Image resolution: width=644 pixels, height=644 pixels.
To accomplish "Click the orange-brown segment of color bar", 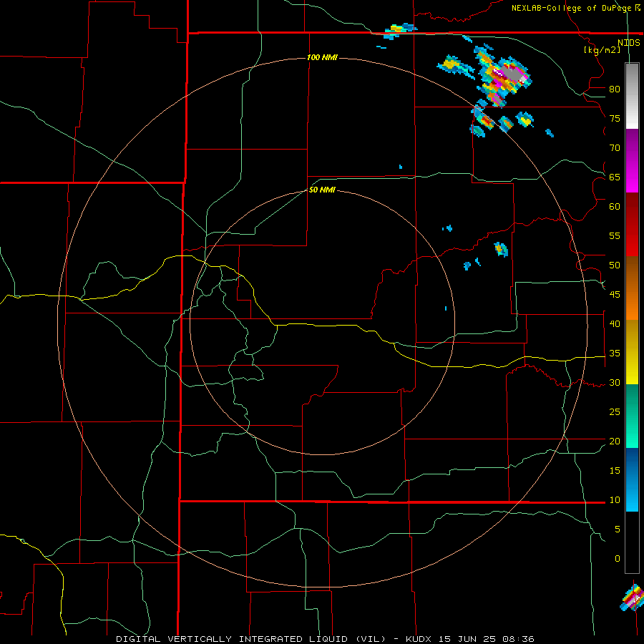I will (632, 288).
